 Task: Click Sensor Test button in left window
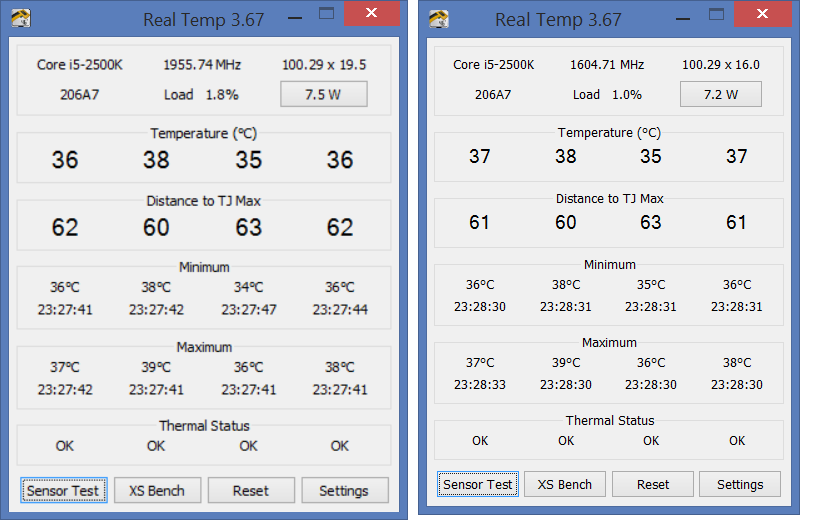[64, 490]
